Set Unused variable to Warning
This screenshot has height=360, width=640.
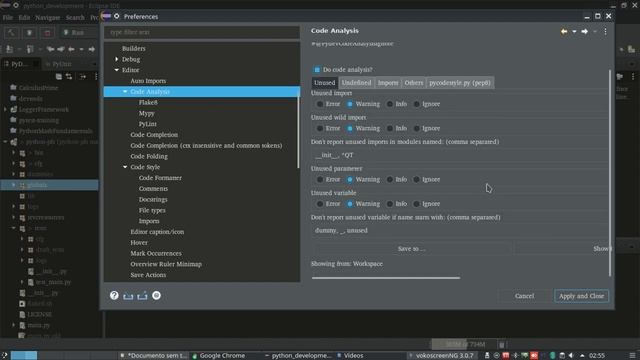pos(350,204)
